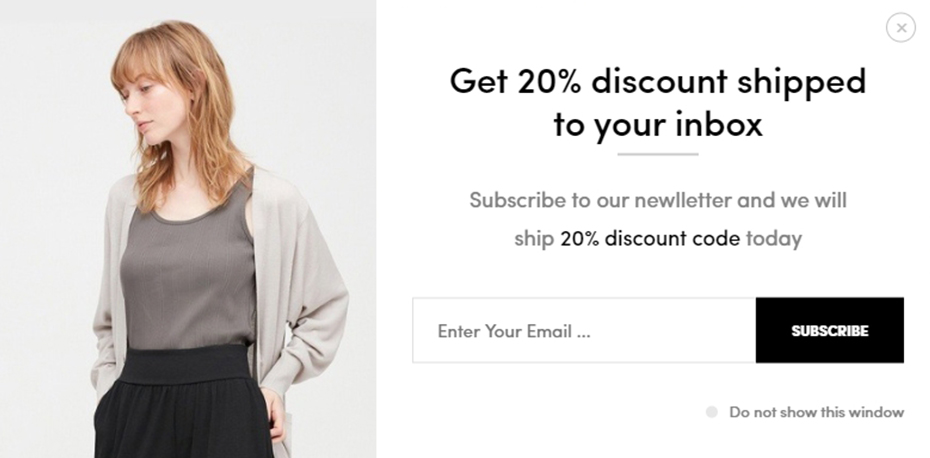Click the word 'today' in the subtitle

click(x=774, y=238)
